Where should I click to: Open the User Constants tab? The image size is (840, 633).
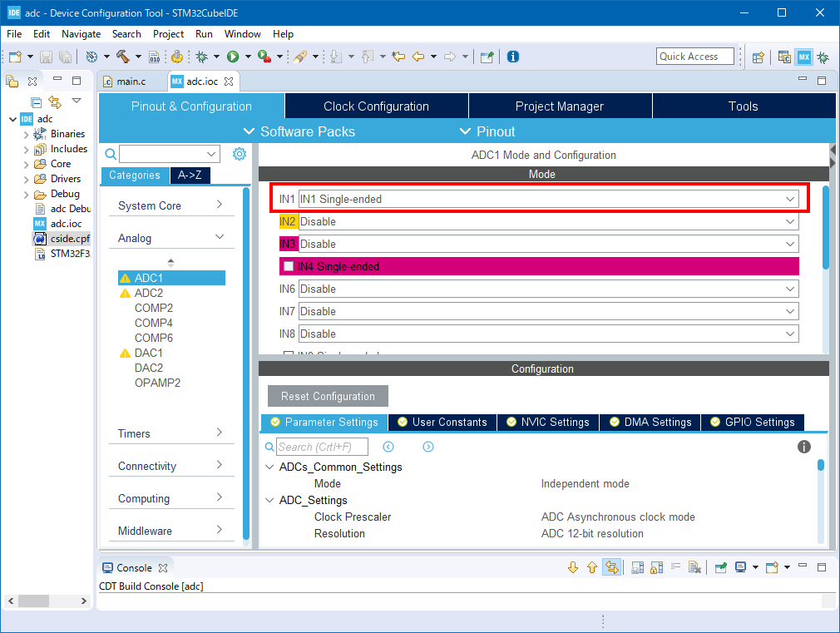[442, 423]
